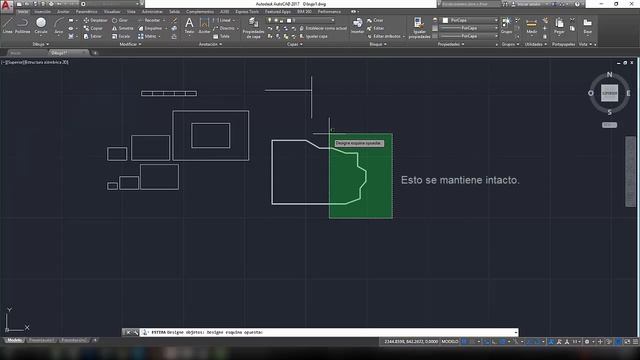
Task: Open the bottom PorCapa linetype dropdown
Action: [x=469, y=36]
